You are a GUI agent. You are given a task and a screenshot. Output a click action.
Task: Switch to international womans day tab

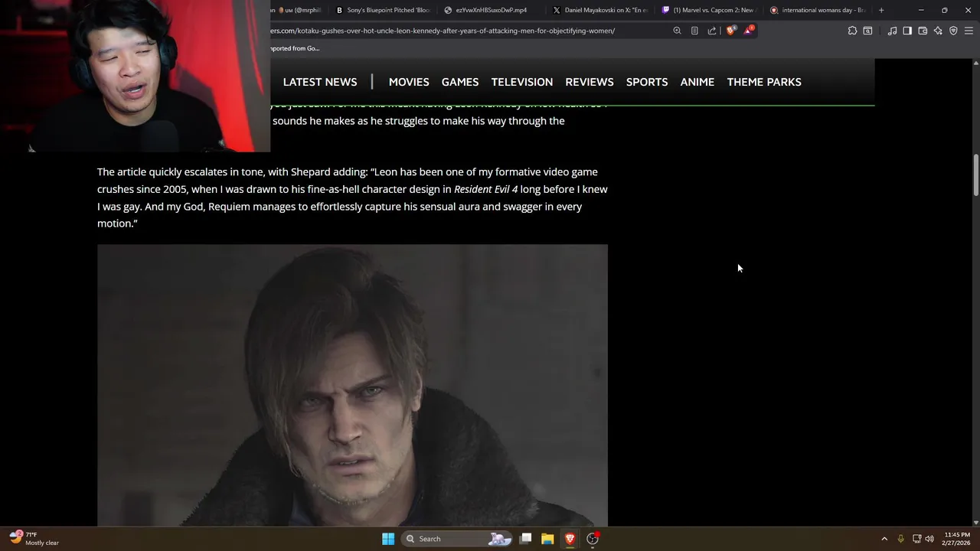pyautogui.click(x=818, y=10)
